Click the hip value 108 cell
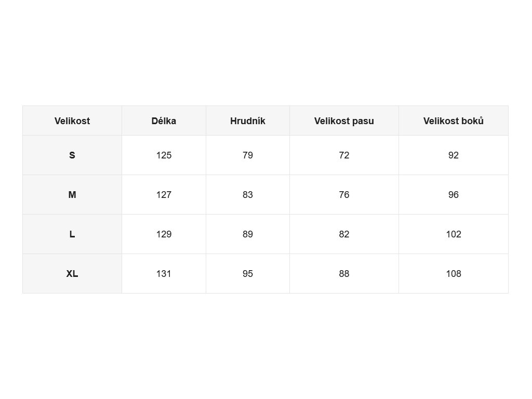The width and height of the screenshot is (532, 399). click(x=454, y=273)
